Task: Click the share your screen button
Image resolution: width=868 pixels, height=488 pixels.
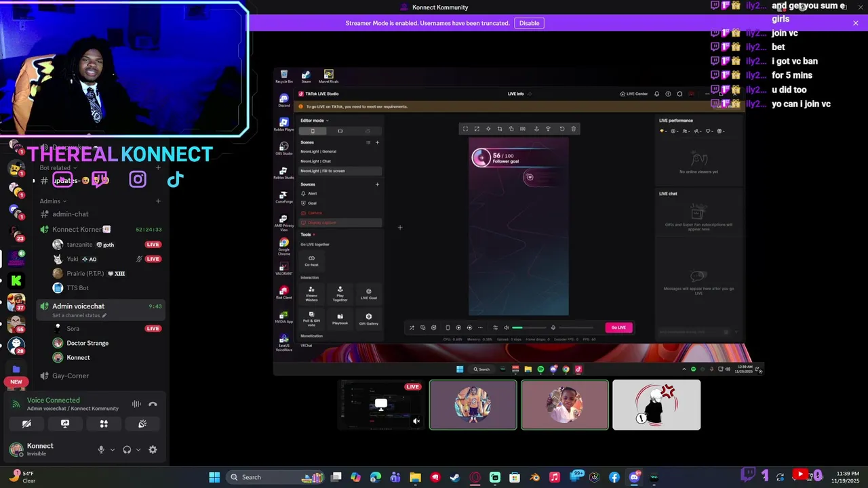Action: coord(65,424)
